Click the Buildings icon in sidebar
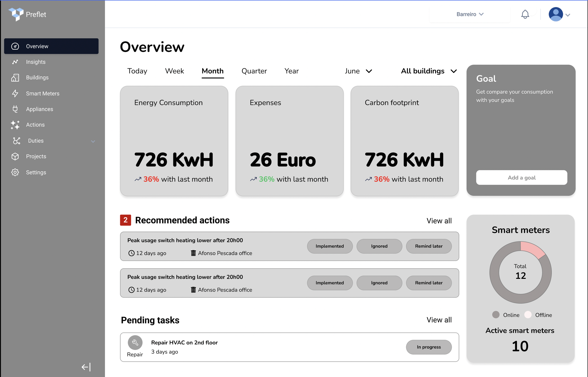The height and width of the screenshot is (377, 588). coord(15,78)
